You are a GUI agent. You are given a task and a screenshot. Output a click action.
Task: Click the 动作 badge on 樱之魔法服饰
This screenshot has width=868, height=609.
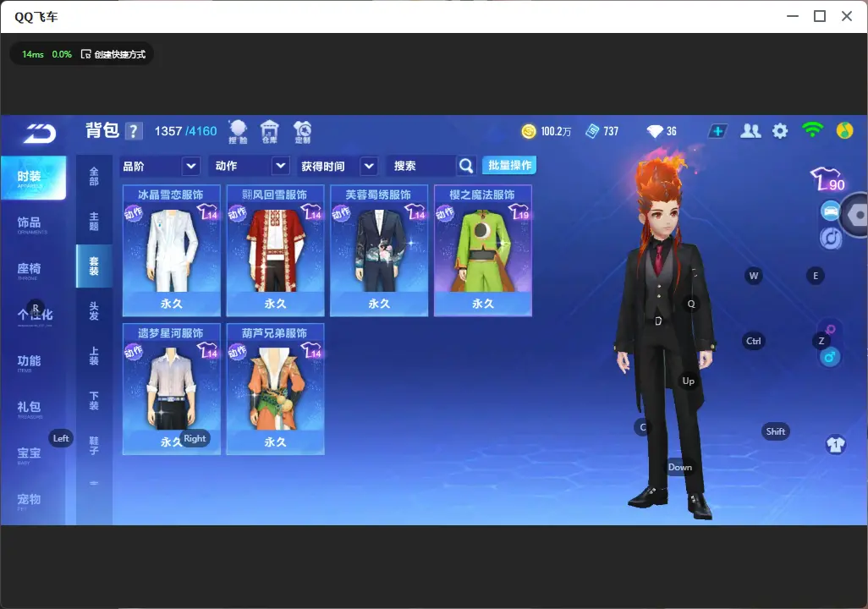445,213
